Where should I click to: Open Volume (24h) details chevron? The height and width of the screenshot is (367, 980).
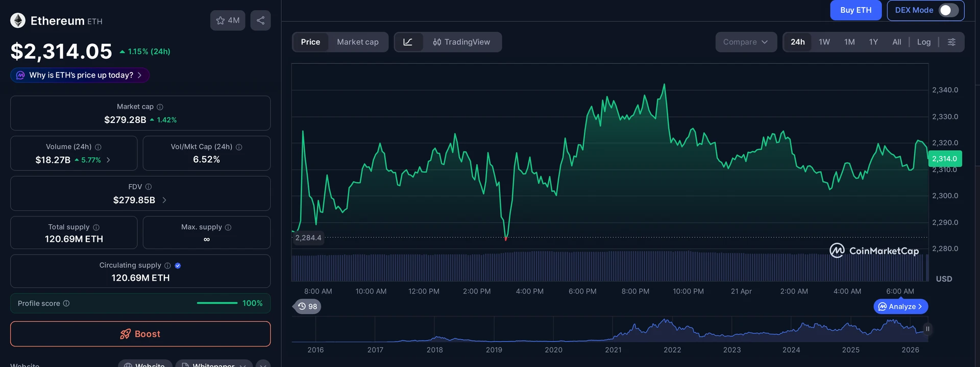[x=108, y=160]
